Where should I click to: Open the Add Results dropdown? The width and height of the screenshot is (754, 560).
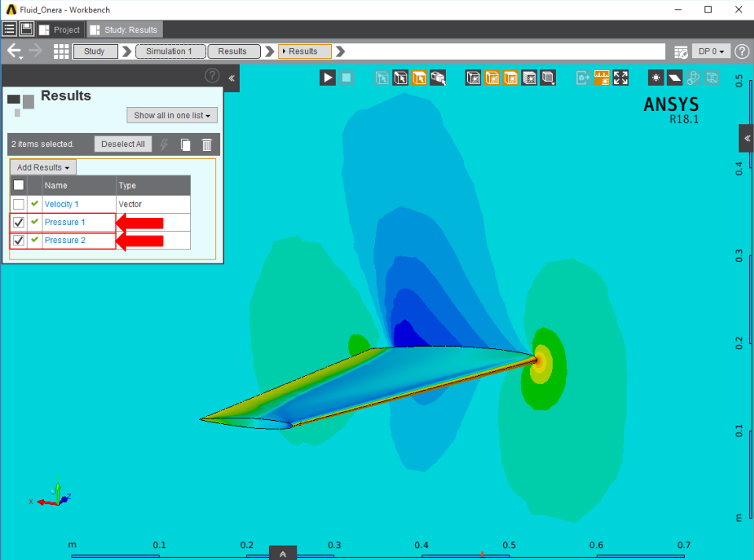[x=43, y=168]
